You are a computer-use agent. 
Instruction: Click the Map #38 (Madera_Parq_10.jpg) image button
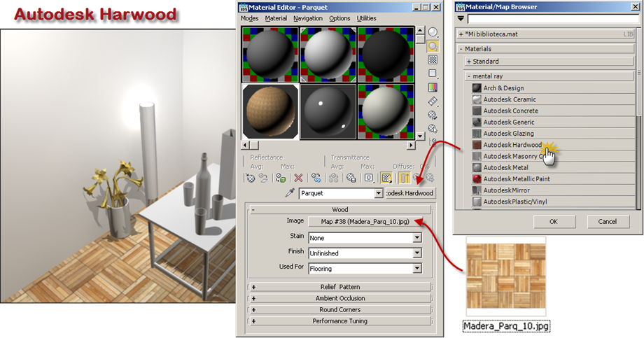tap(365, 222)
